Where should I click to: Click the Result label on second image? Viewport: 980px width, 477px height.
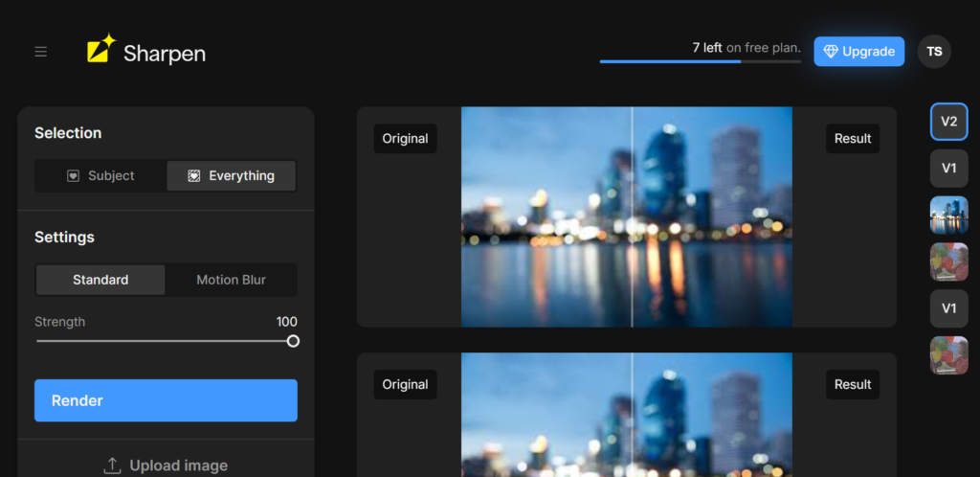pos(853,384)
